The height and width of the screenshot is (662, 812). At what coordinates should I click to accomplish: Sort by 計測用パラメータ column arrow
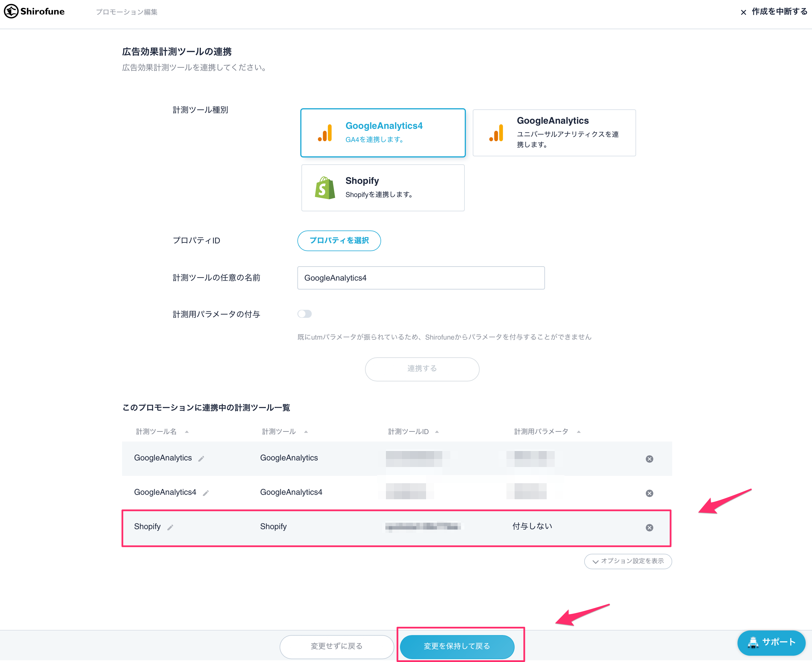[x=578, y=432]
